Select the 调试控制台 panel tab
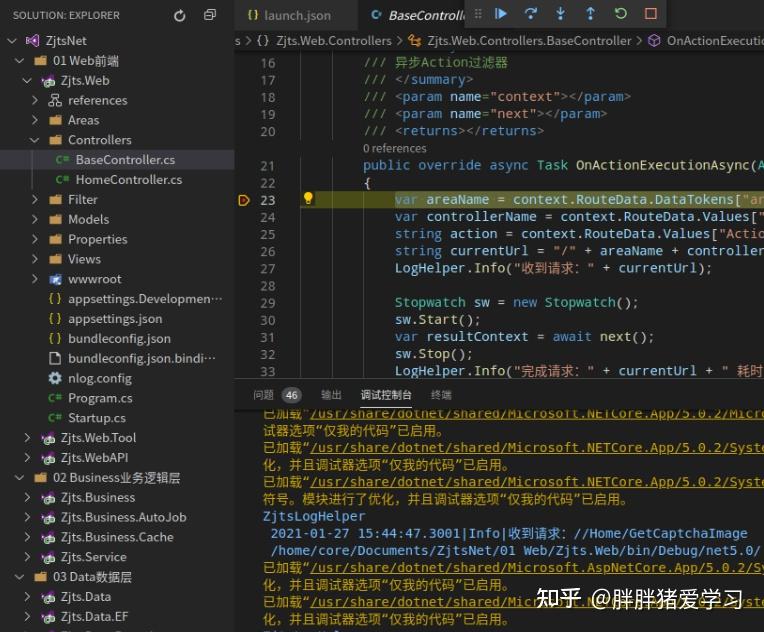The width and height of the screenshot is (764, 632). pos(386,395)
